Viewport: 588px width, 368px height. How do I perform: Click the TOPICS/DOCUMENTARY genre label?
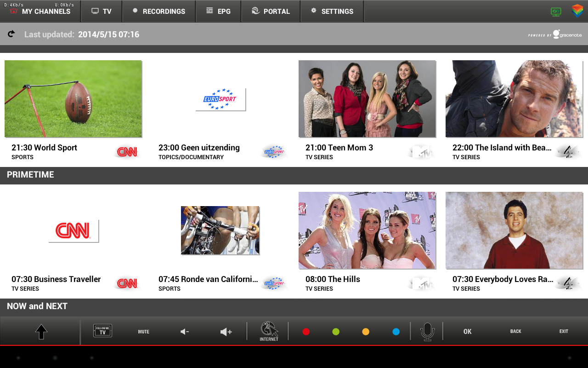[x=191, y=157]
